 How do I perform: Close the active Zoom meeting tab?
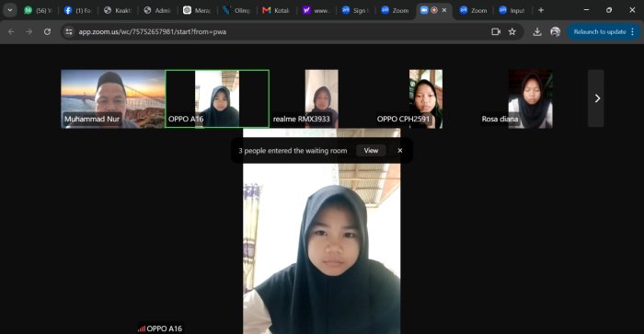444,10
